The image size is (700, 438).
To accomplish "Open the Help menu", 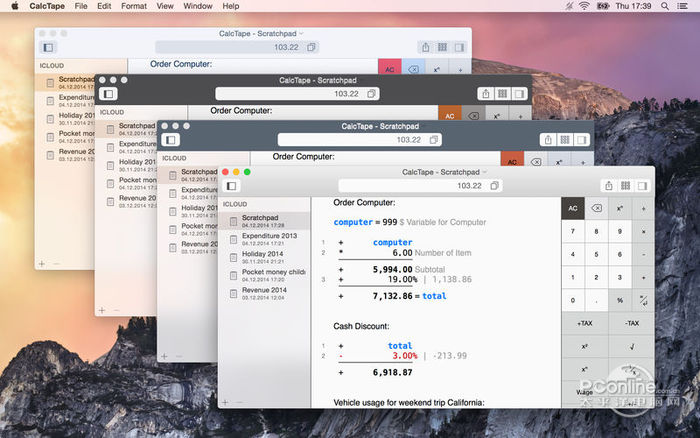I will [231, 6].
